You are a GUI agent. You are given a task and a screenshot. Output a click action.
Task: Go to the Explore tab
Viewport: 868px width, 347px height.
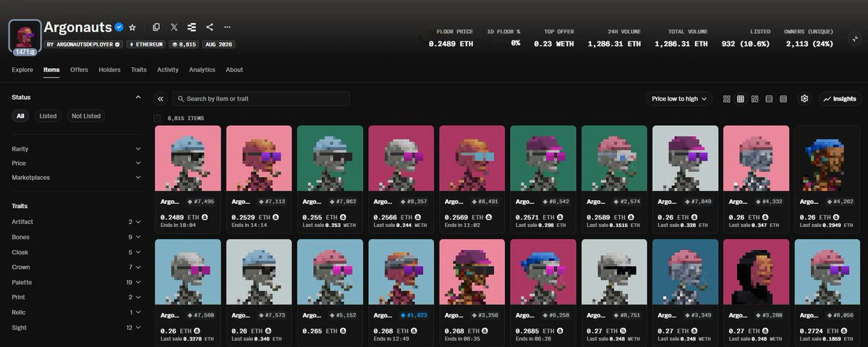(x=22, y=70)
